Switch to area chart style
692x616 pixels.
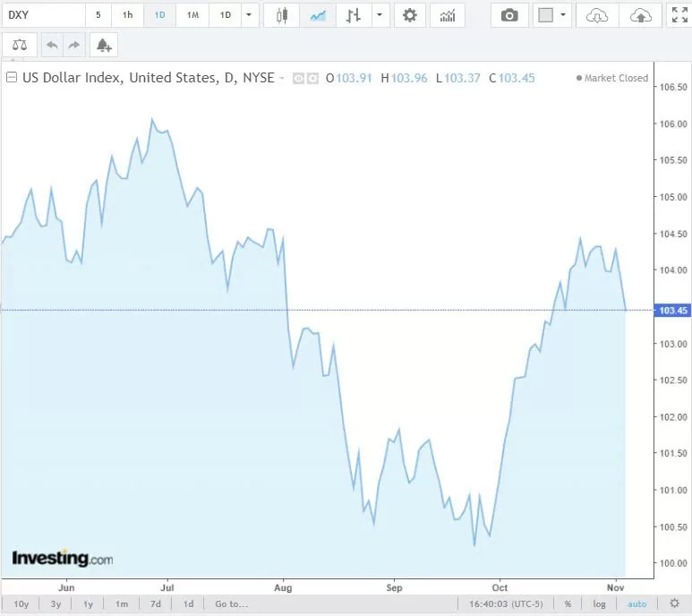tap(316, 15)
